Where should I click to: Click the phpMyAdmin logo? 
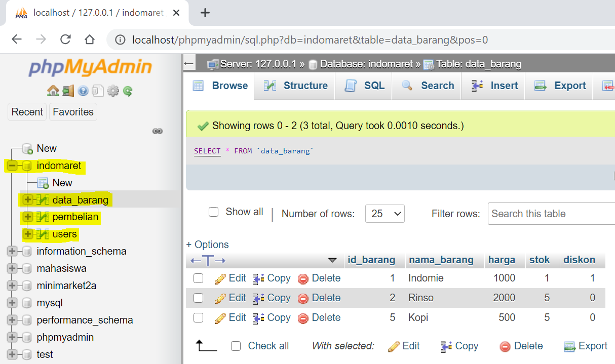(x=90, y=67)
